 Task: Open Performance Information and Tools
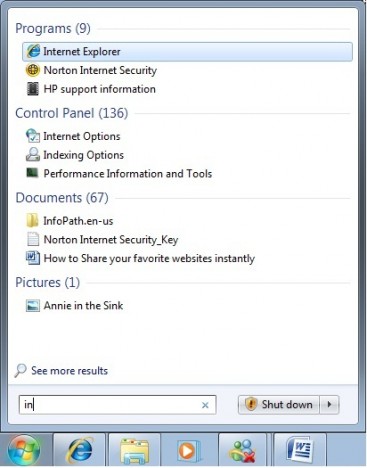pos(119,173)
